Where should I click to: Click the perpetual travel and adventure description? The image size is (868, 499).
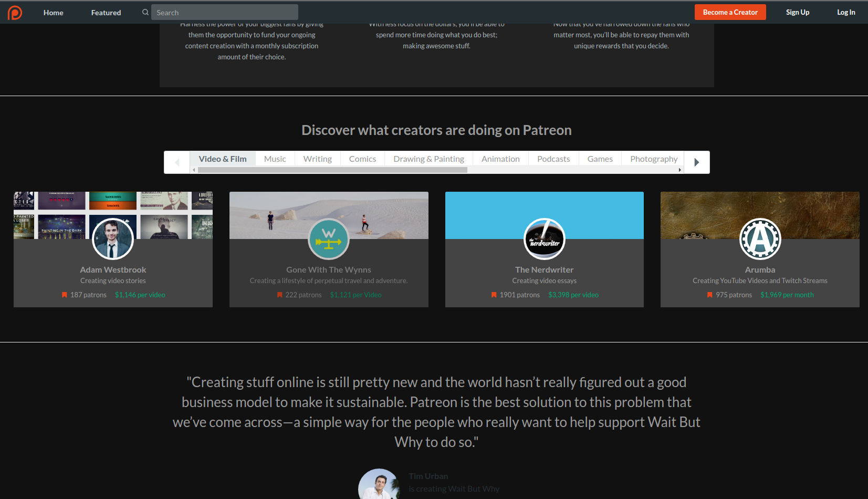[x=329, y=281]
